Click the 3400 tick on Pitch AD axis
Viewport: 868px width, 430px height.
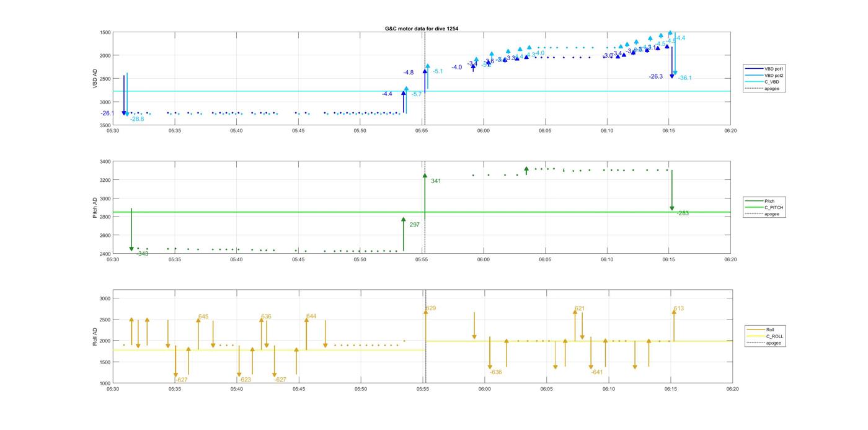tap(105, 162)
